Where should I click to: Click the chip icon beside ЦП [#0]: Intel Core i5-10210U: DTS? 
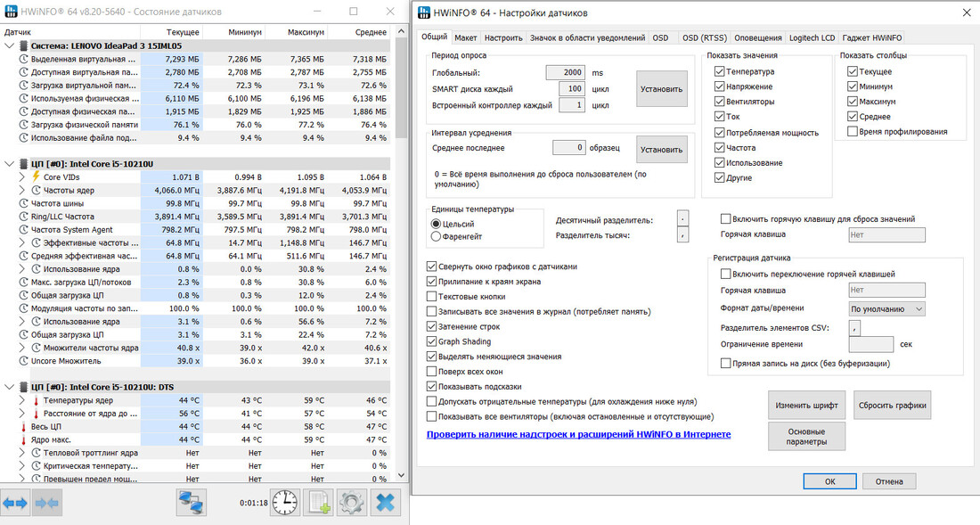(24, 387)
